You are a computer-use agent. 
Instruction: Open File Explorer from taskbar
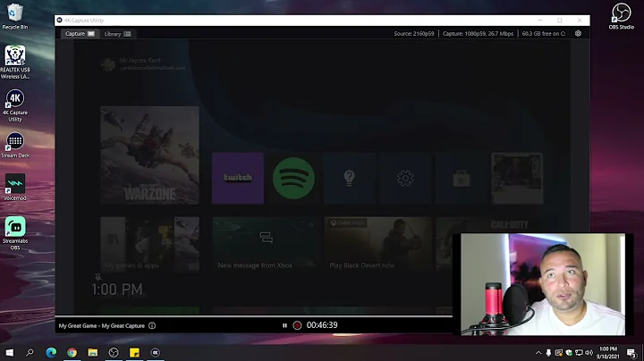click(93, 352)
